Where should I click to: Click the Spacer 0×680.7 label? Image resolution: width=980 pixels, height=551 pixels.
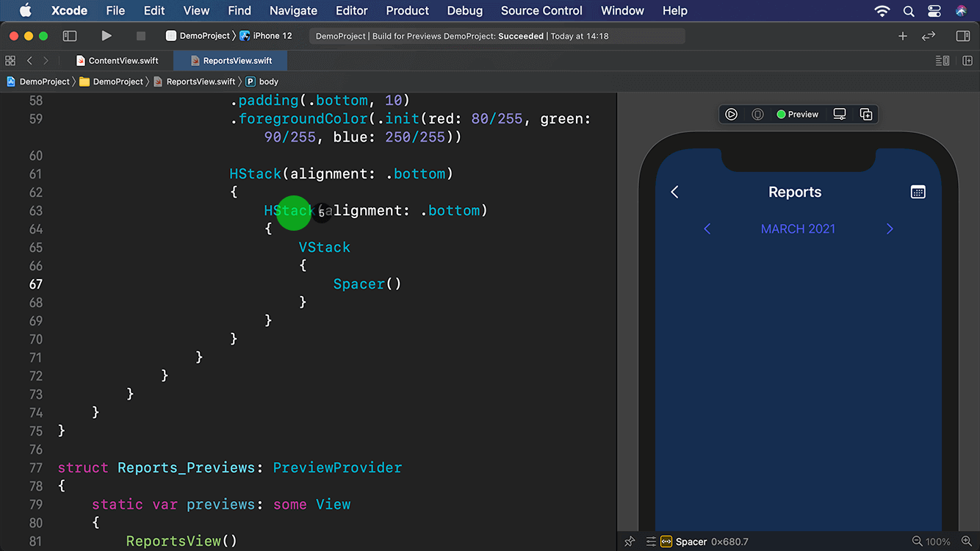pos(712,541)
